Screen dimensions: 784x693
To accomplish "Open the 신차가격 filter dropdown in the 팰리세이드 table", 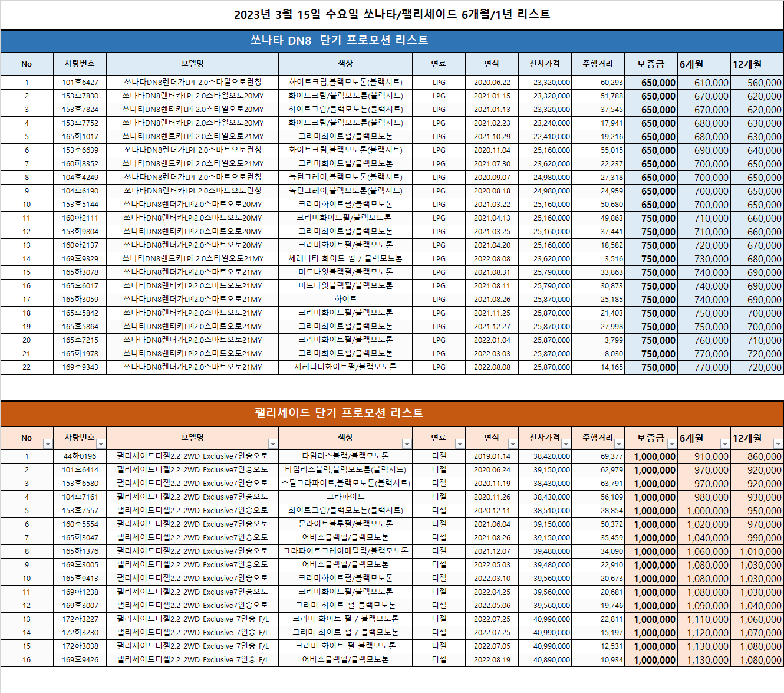I will tap(566, 444).
